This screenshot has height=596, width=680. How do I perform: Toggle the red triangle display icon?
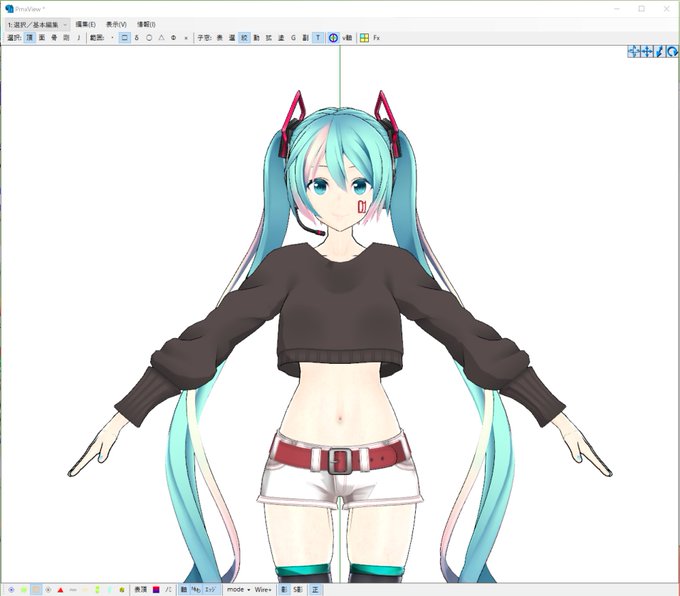point(60,589)
